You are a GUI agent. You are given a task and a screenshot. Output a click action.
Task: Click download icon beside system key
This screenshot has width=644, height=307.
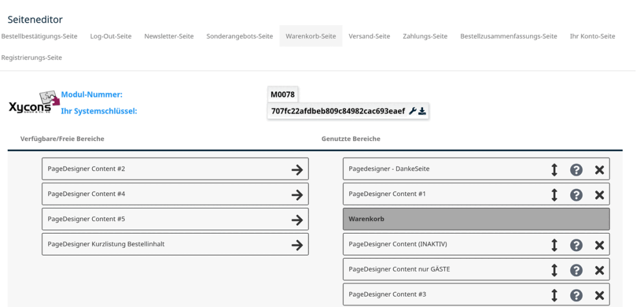point(422,111)
